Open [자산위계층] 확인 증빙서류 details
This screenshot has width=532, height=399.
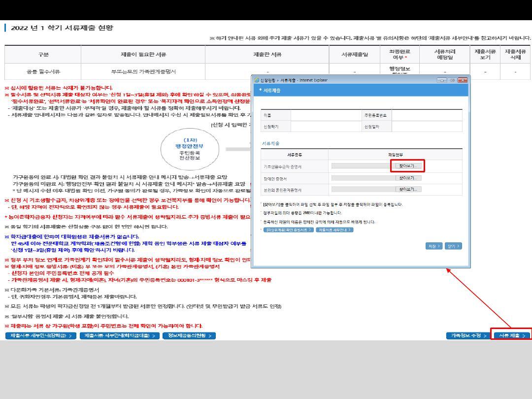(x=288, y=230)
